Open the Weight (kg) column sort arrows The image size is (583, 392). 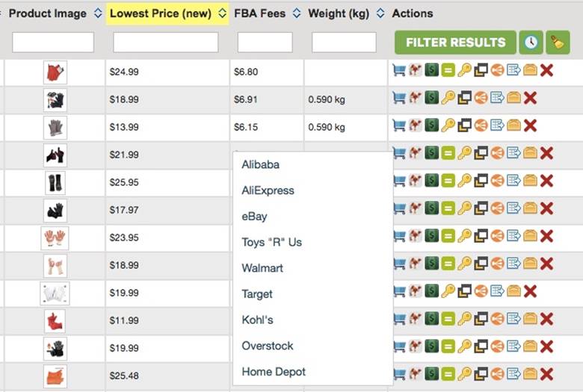pos(380,13)
